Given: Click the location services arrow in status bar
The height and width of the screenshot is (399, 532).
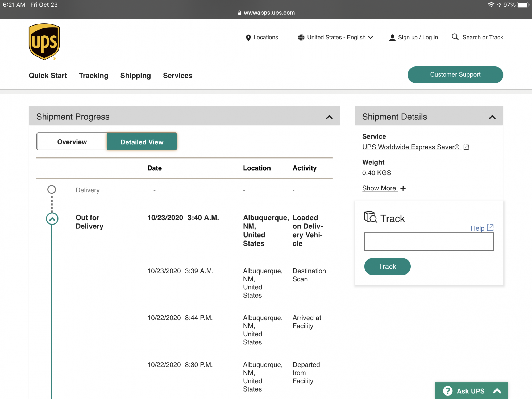Looking at the screenshot, I should [x=499, y=5].
